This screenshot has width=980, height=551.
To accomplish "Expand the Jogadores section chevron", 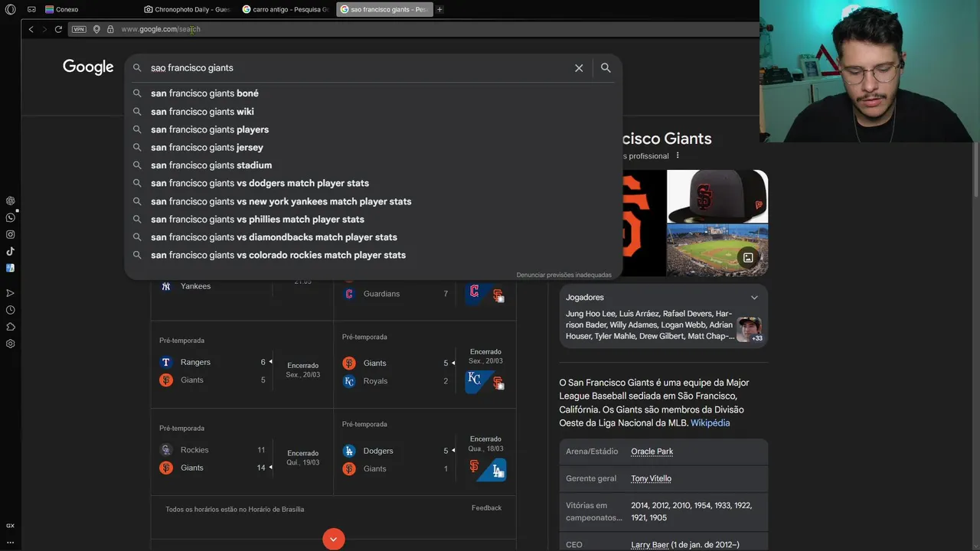I will pos(754,297).
